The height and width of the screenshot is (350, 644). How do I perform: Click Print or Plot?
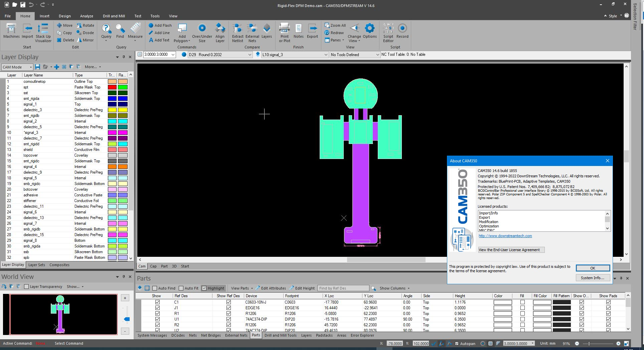coord(285,33)
